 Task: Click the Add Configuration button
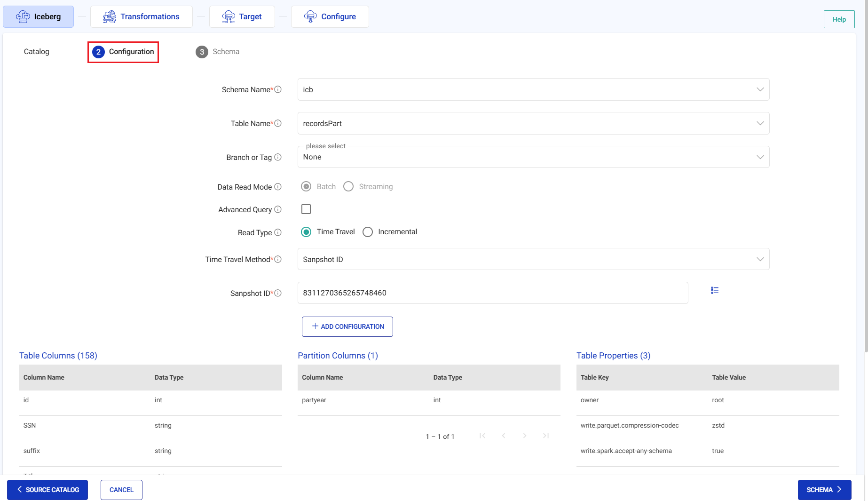[x=347, y=326]
